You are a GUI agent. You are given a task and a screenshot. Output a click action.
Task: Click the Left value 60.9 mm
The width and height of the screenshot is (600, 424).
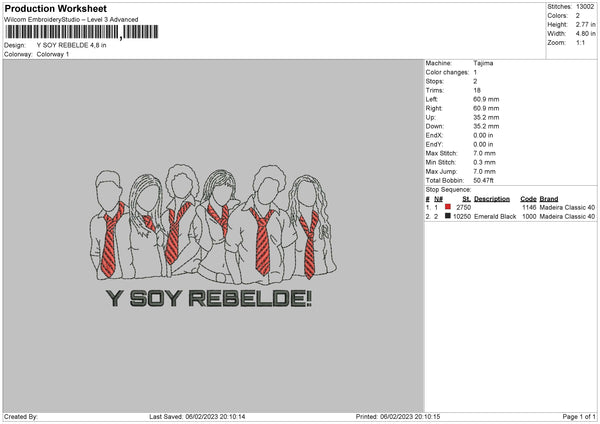pos(486,99)
